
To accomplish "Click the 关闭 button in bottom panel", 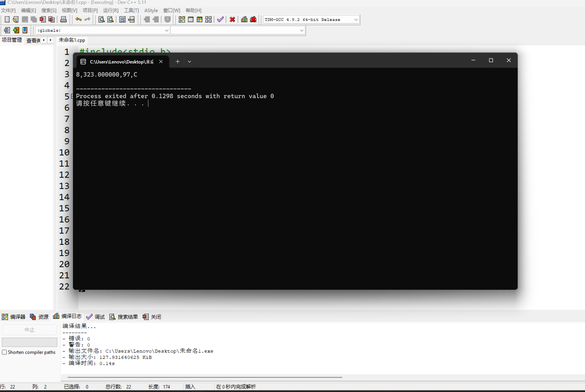I will [152, 317].
